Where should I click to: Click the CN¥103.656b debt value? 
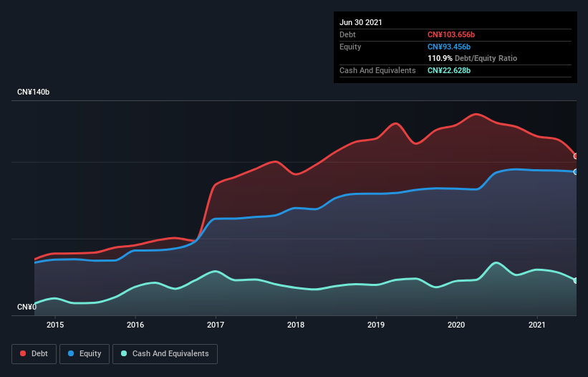[451, 34]
